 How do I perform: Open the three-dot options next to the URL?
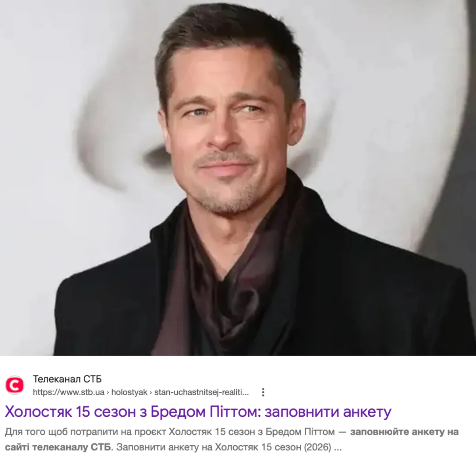[263, 392]
